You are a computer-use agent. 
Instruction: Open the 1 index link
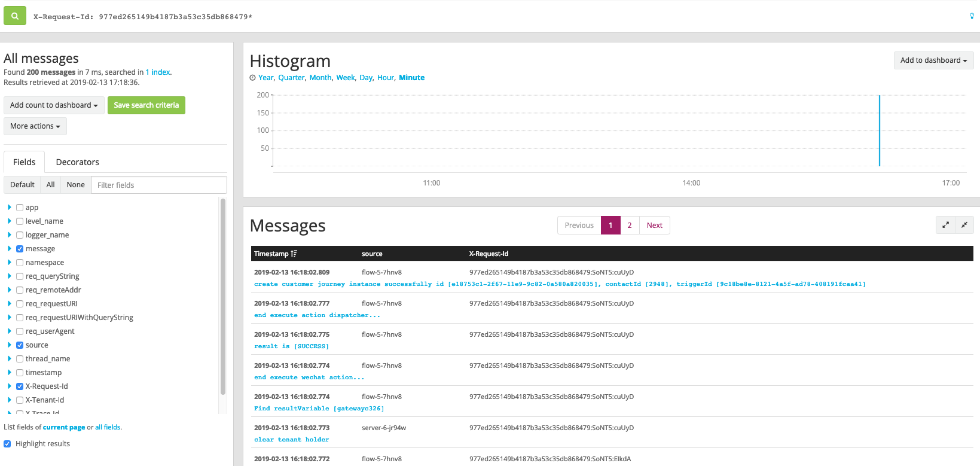[x=158, y=72]
